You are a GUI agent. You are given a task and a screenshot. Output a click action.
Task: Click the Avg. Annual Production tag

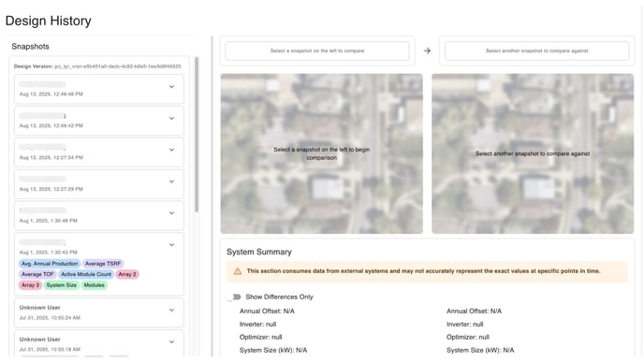point(50,264)
